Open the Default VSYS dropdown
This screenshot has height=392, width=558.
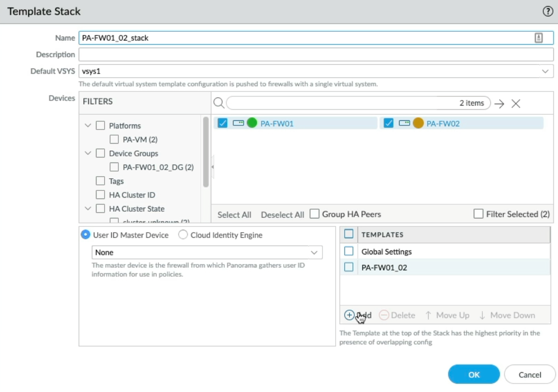(x=545, y=71)
